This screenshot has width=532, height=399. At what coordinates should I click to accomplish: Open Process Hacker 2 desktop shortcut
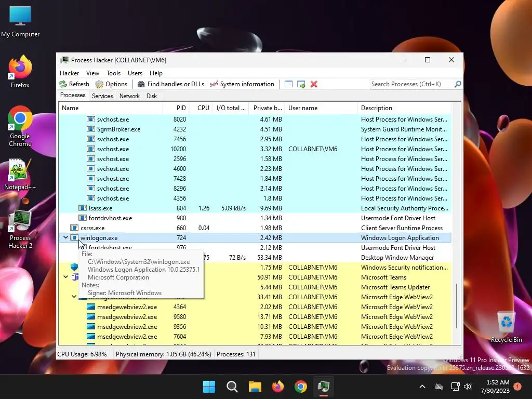click(20, 229)
